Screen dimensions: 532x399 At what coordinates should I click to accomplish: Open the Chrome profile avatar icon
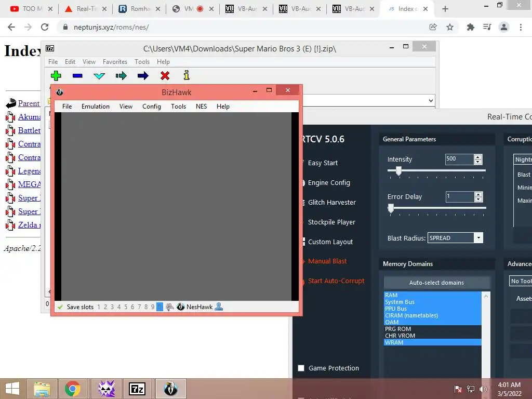tap(504, 27)
